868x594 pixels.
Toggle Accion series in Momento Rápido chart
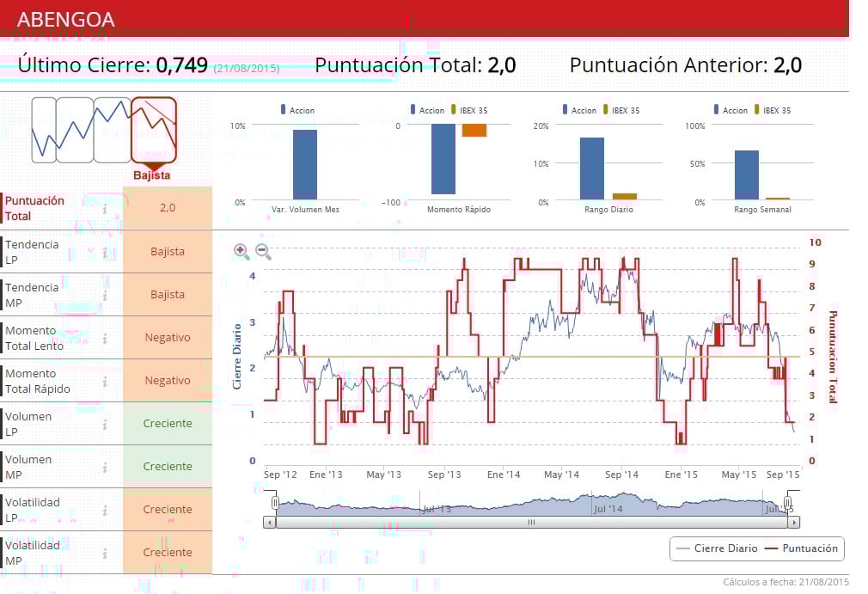(427, 110)
